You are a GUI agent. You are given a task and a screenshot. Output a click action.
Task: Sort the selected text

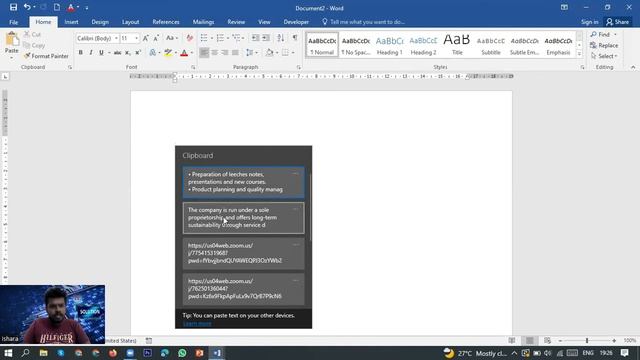click(280, 38)
